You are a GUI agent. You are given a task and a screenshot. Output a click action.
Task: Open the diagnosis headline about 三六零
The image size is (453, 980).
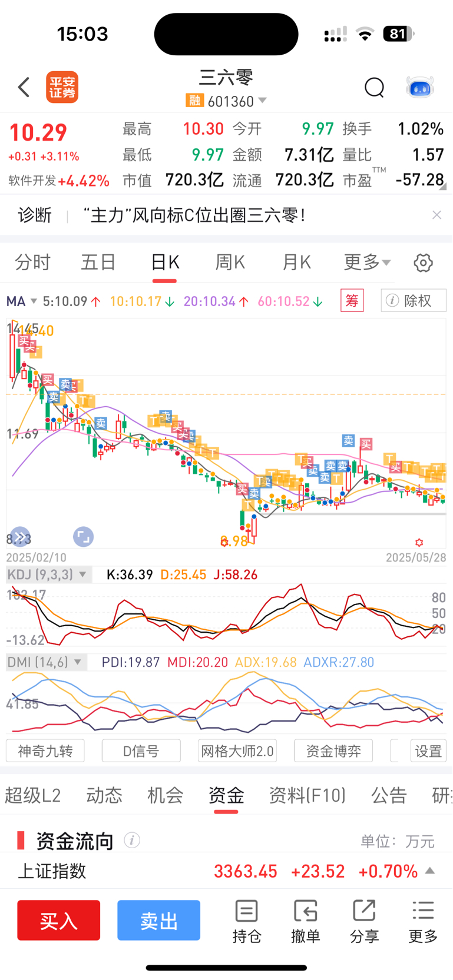pyautogui.click(x=194, y=215)
